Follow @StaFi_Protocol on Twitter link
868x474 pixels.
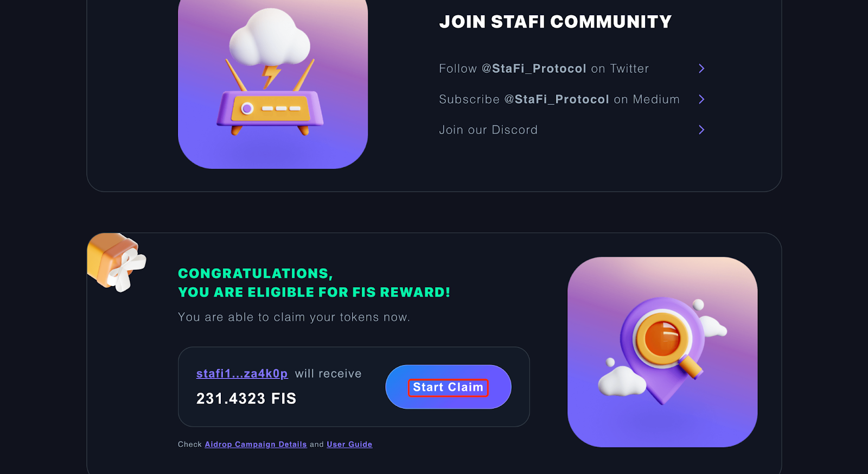tap(544, 68)
